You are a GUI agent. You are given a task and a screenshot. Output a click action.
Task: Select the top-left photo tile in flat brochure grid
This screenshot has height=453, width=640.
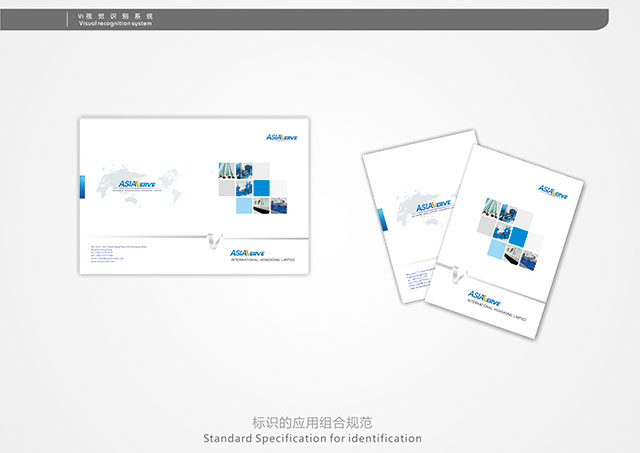point(226,171)
